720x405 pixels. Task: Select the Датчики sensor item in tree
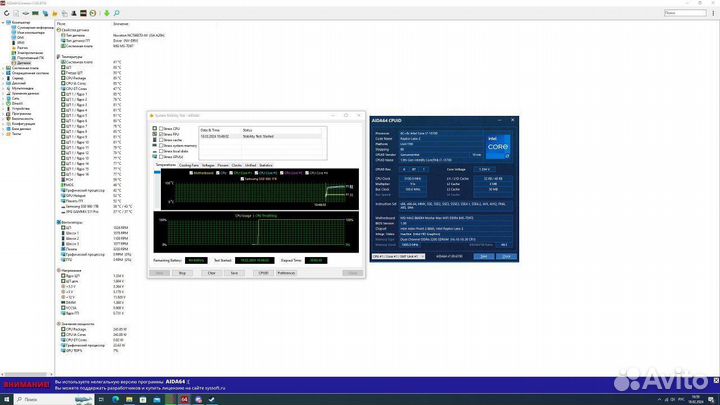tap(24, 62)
